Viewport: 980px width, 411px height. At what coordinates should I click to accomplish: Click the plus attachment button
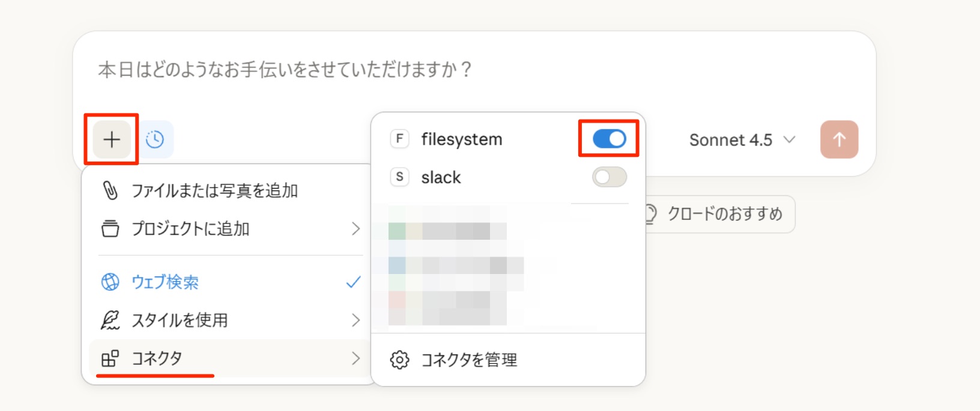pyautogui.click(x=112, y=139)
